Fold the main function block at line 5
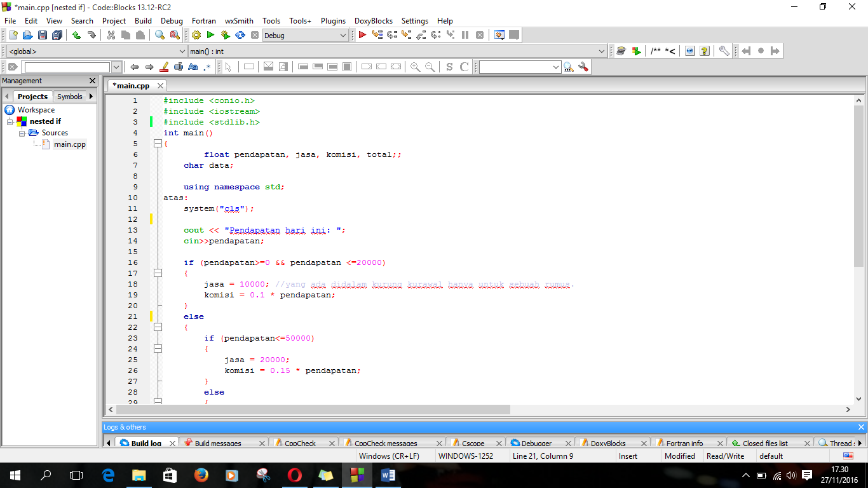This screenshot has width=868, height=488. 158,144
